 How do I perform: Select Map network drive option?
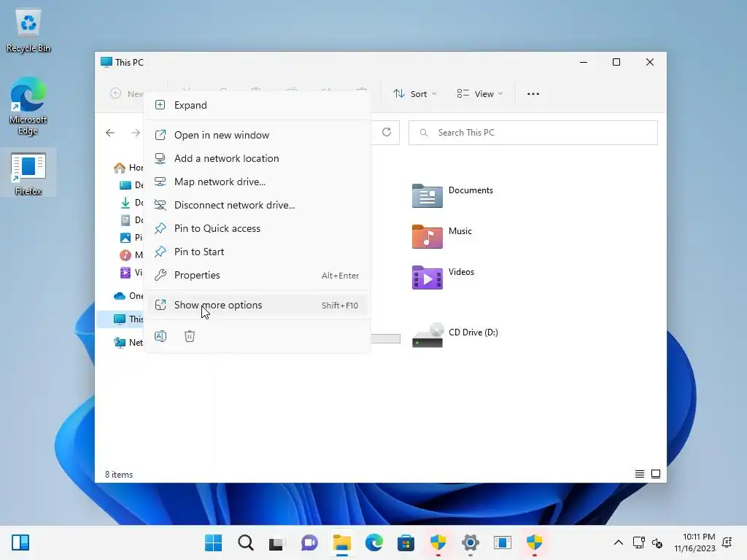[x=258, y=182]
